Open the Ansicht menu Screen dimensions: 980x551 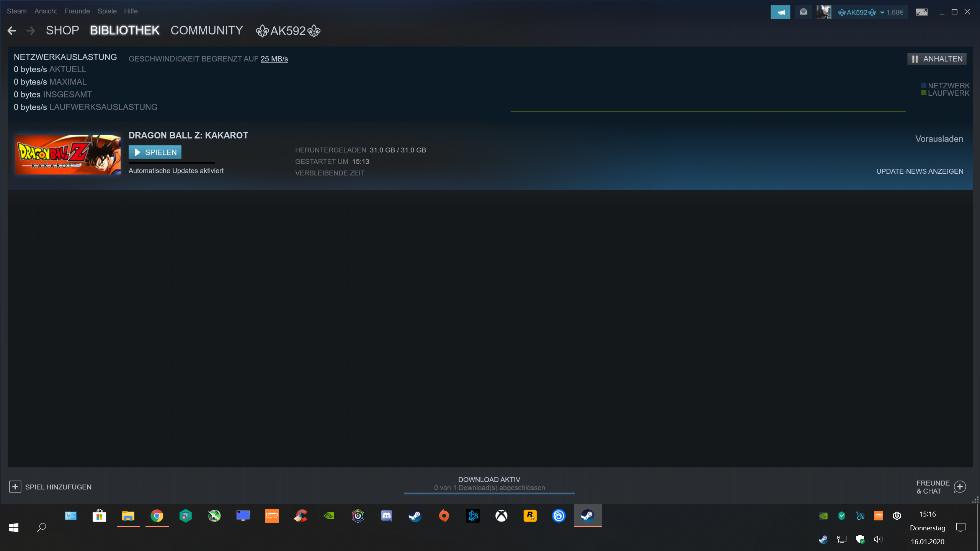(46, 11)
